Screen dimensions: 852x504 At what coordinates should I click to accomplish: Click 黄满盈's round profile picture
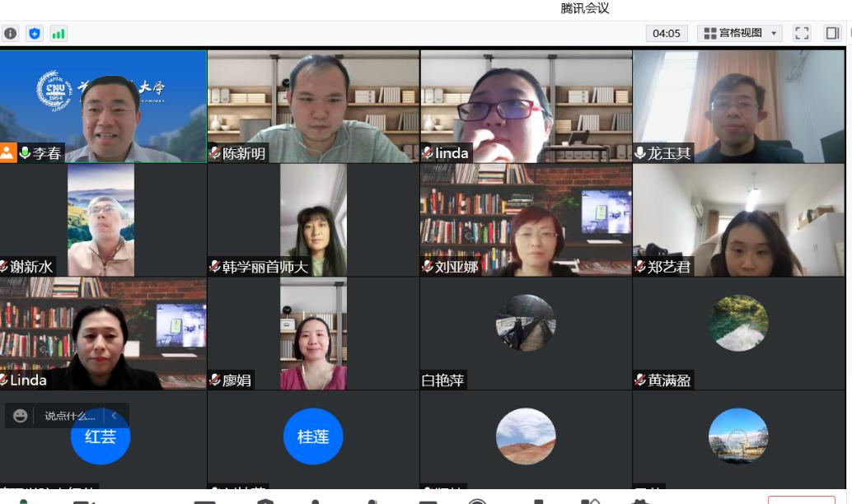(x=738, y=323)
